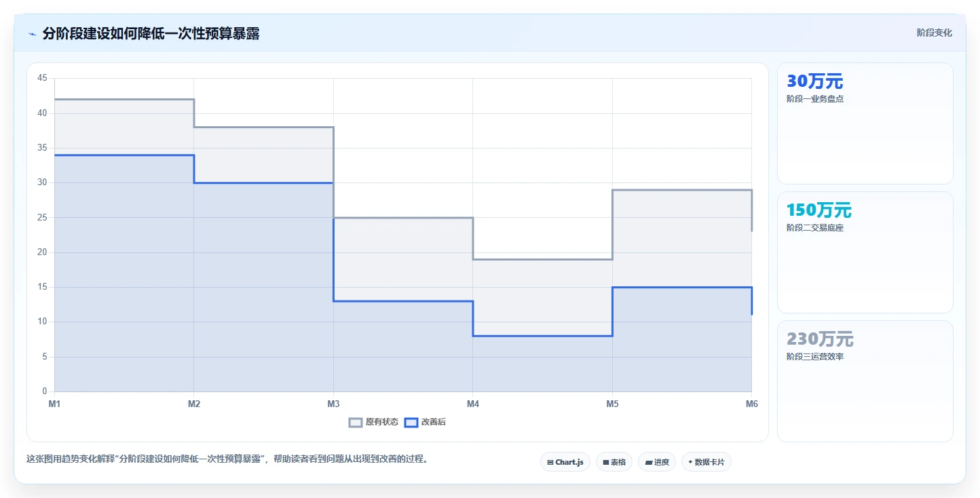
Task: Click the 阶段变化 label in header
Action: [935, 33]
